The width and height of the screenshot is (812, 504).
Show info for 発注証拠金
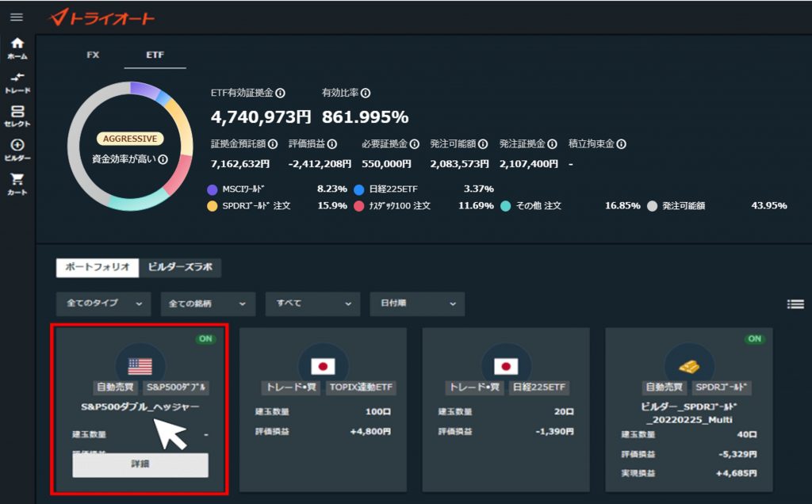552,144
